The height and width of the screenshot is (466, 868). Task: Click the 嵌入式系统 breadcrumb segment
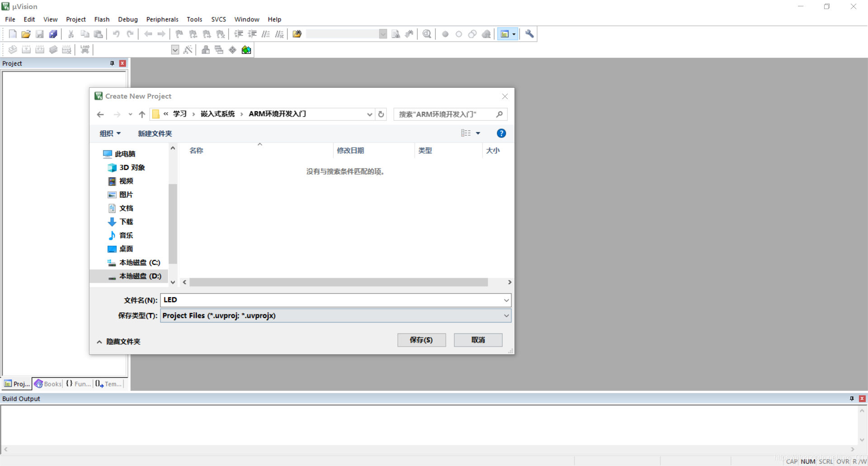tap(217, 114)
